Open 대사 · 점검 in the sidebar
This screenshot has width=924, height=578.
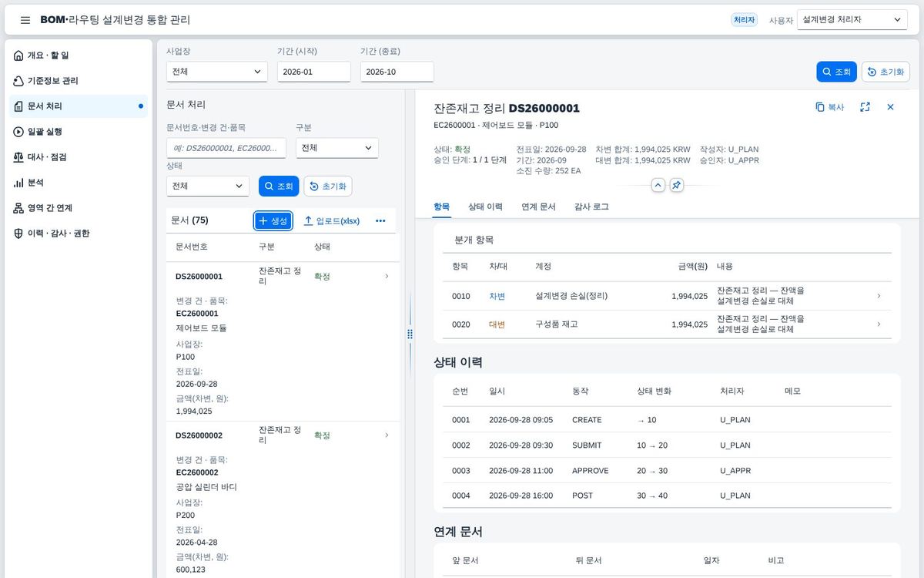click(x=78, y=157)
